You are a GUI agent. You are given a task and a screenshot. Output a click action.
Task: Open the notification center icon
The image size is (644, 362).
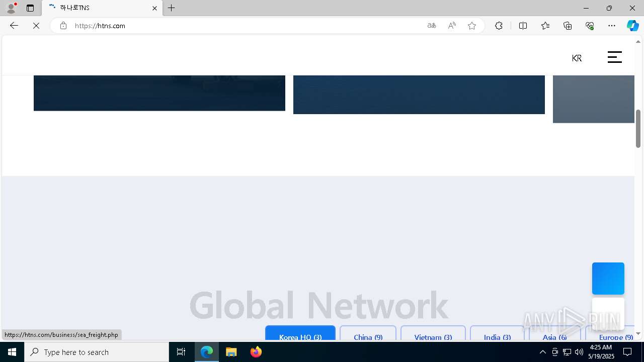(x=627, y=352)
